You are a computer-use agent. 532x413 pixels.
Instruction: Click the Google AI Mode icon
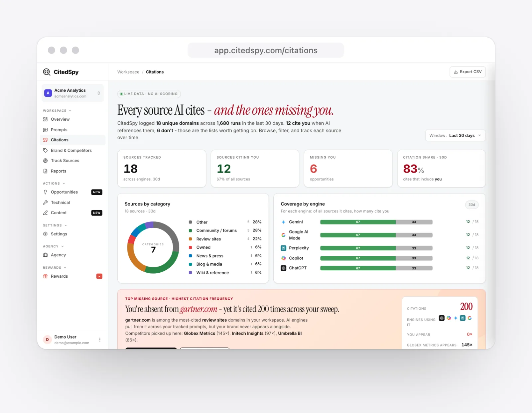[x=284, y=235]
